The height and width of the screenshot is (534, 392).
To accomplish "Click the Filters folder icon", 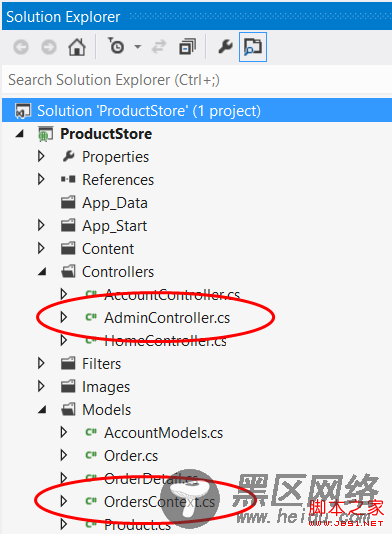I will coord(68,363).
